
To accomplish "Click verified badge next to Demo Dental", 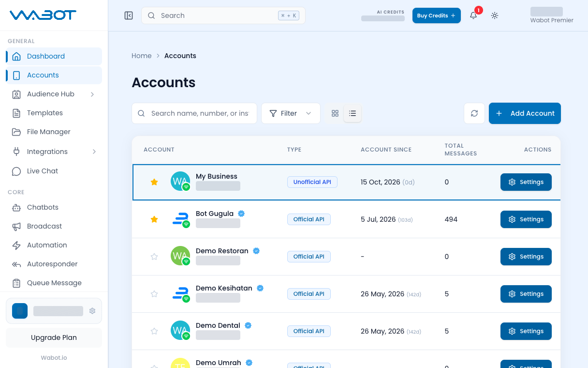I will tap(248, 325).
